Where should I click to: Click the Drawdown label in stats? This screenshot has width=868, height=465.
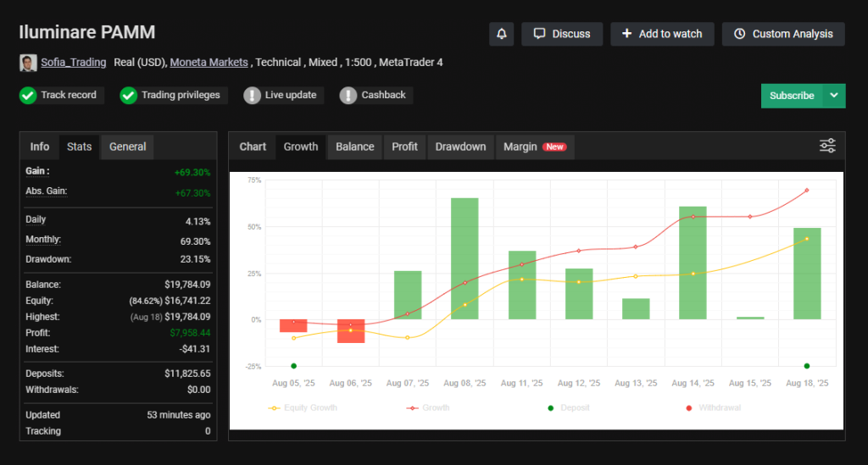pos(48,259)
